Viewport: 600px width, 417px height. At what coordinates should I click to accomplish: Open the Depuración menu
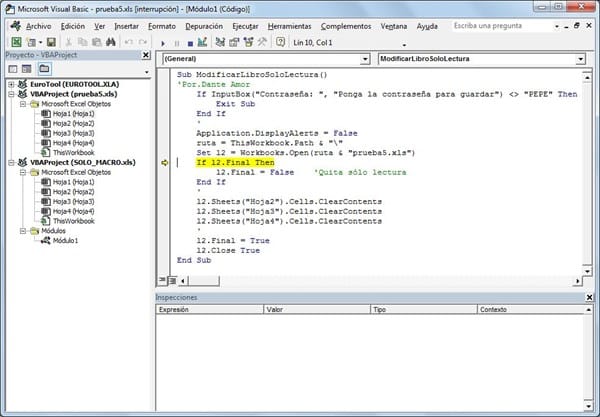pyautogui.click(x=203, y=25)
